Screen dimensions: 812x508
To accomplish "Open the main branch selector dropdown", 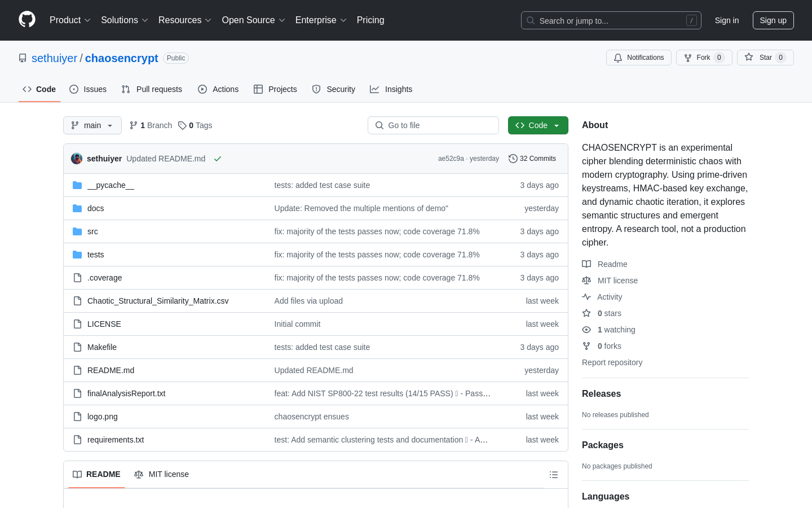I will coord(92,125).
